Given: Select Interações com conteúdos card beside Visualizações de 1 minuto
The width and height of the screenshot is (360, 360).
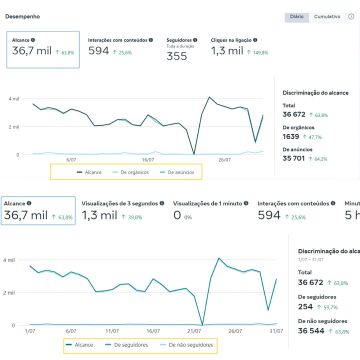Looking at the screenshot, I should tap(296, 211).
